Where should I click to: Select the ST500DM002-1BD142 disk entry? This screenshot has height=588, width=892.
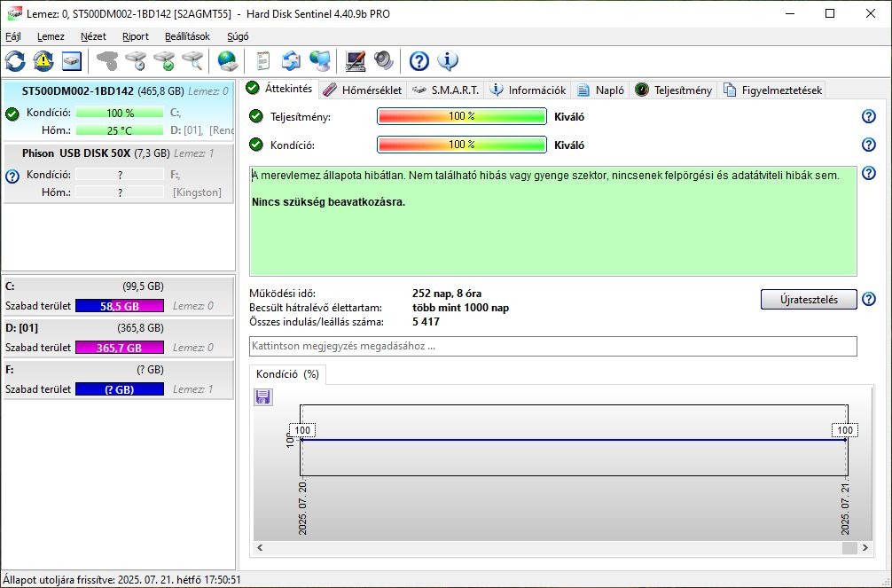[118, 111]
